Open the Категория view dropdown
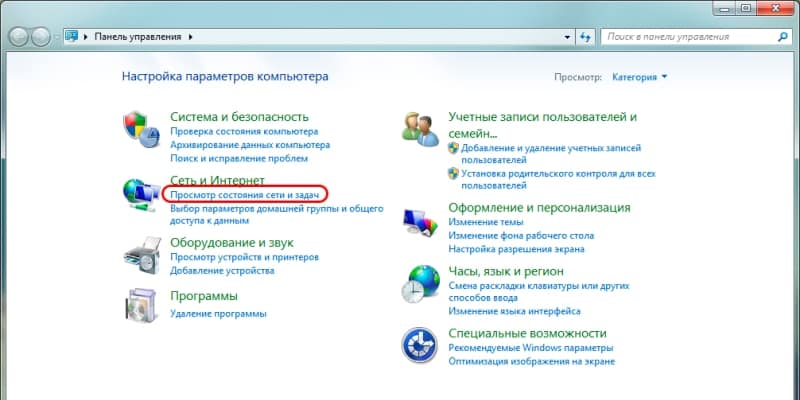This screenshot has width=800, height=400. click(x=640, y=77)
